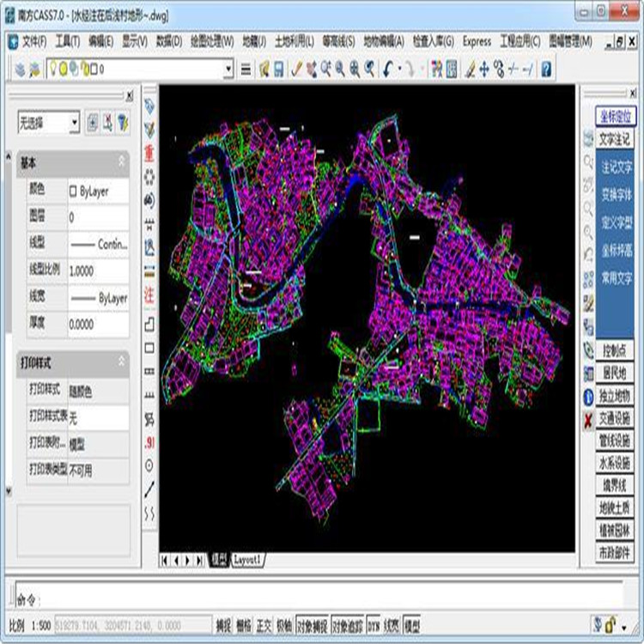The image size is (644, 644).
Task: Click the 水系设施 button in right panel
Action: (x=615, y=463)
